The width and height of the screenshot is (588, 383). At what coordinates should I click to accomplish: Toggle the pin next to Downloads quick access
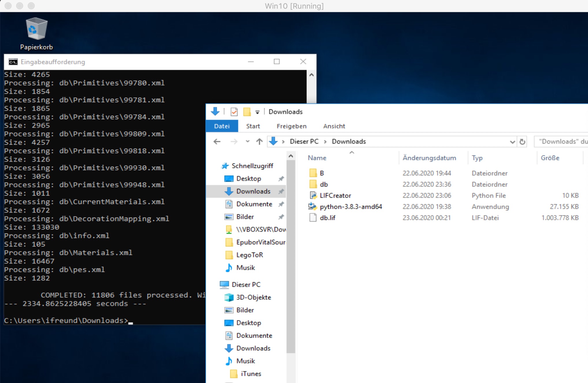[281, 191]
